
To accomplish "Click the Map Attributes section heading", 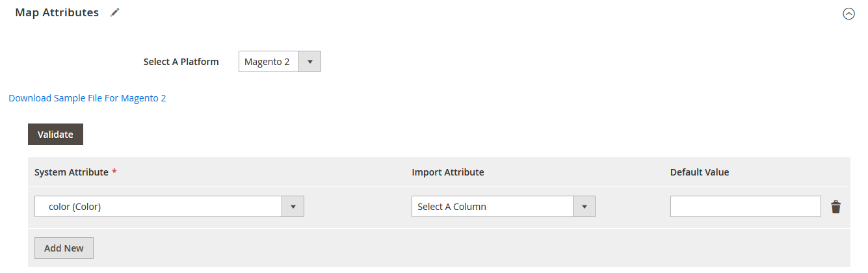I will 57,12.
